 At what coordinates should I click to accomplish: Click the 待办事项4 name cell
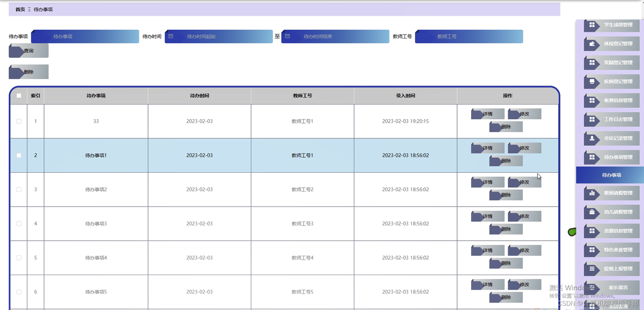pos(96,258)
